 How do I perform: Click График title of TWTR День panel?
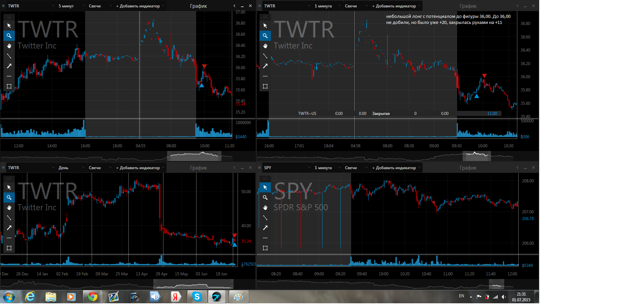[x=198, y=168]
